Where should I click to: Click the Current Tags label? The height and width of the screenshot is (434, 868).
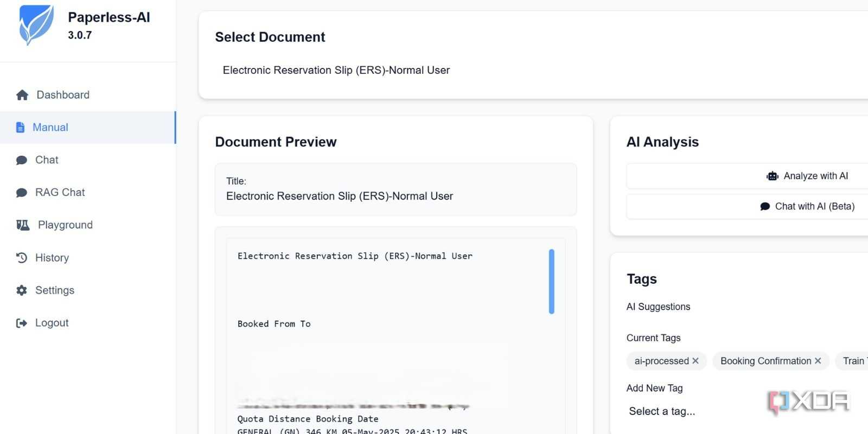[653, 338]
